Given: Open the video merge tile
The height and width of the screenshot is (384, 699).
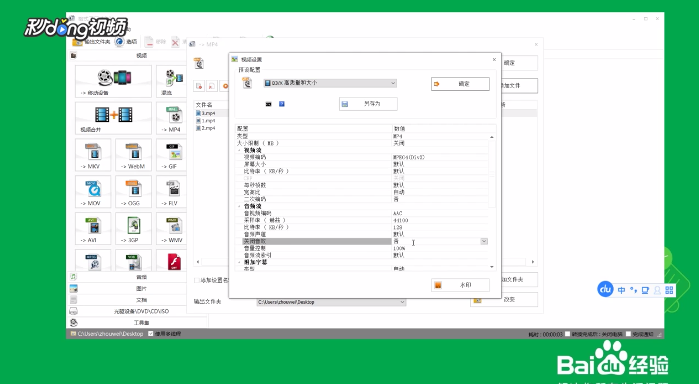Looking at the screenshot, I should (x=113, y=118).
